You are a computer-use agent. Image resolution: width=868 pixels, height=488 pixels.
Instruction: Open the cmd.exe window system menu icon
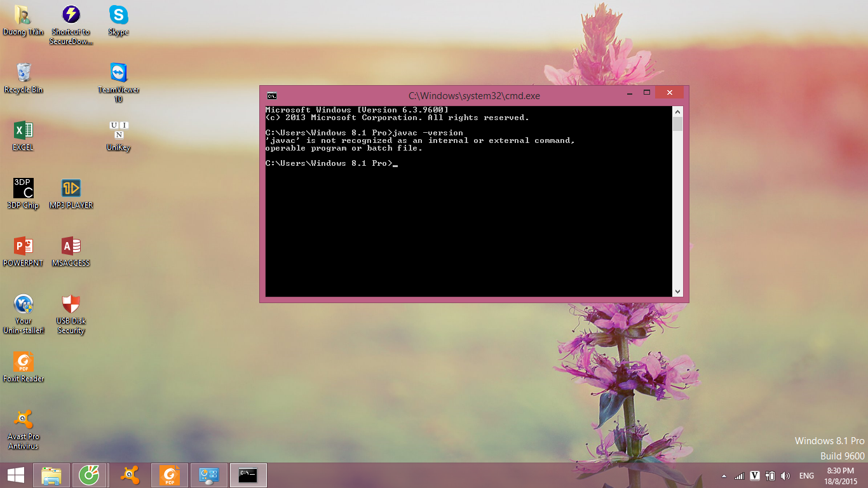pos(271,96)
